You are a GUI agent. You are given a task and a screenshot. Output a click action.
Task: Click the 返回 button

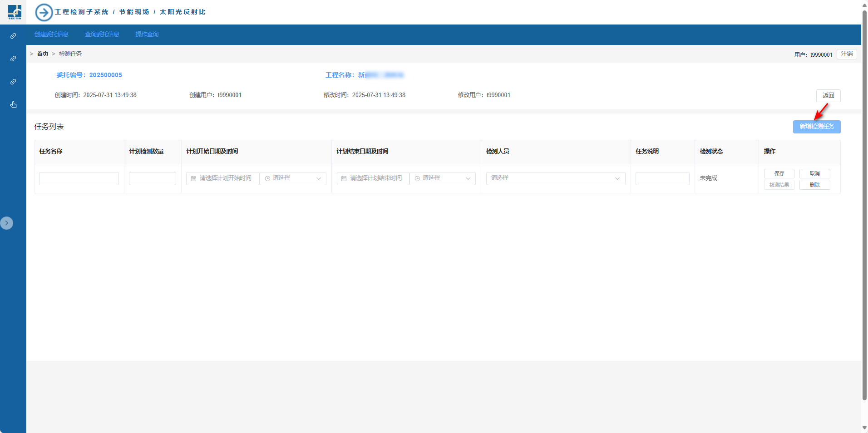click(x=828, y=96)
